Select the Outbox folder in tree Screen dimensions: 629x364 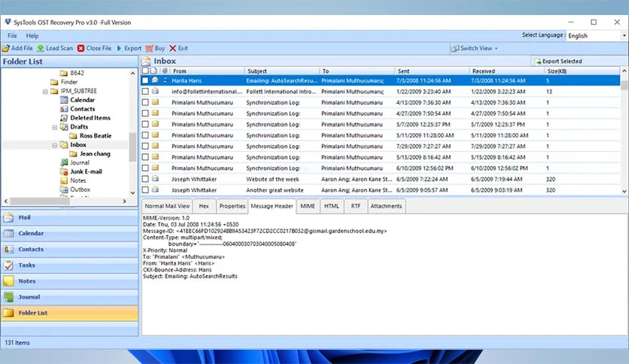(x=81, y=190)
